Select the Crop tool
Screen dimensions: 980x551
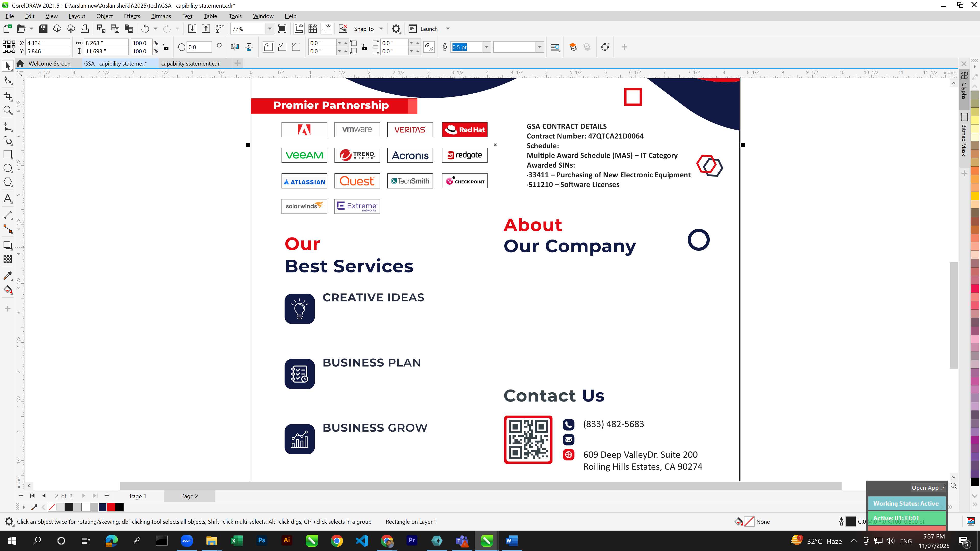point(8,96)
